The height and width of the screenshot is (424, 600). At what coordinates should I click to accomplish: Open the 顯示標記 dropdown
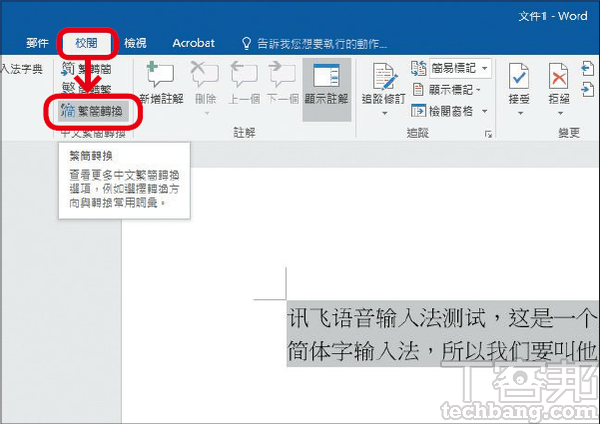[x=447, y=90]
